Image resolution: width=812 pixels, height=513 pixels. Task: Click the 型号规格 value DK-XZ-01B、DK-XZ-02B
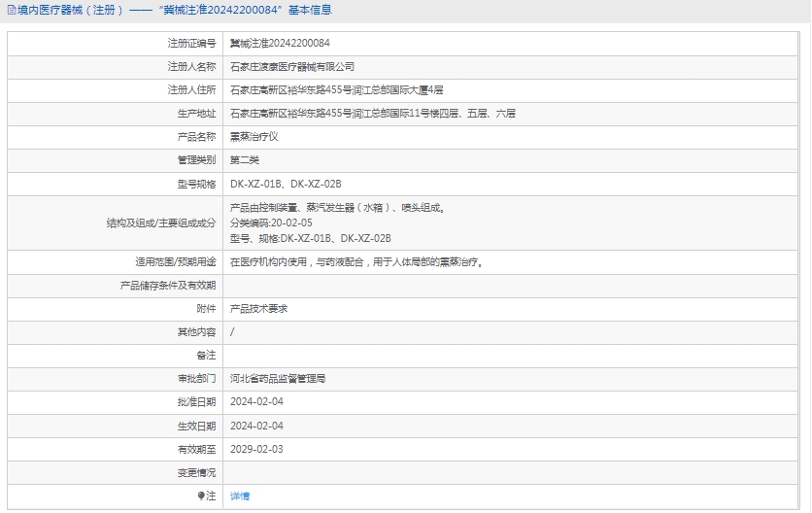point(286,184)
